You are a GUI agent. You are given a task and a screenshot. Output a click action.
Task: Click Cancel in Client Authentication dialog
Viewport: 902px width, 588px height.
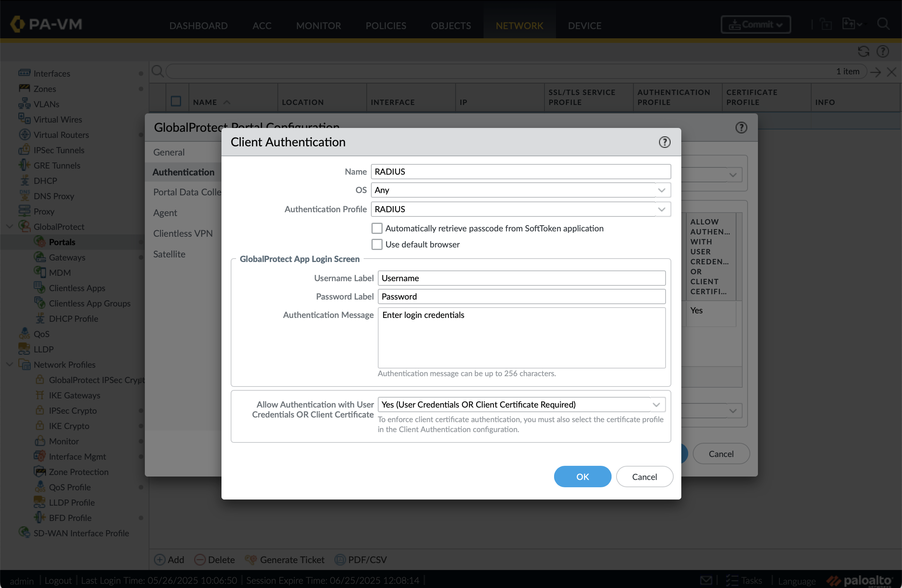click(x=644, y=477)
